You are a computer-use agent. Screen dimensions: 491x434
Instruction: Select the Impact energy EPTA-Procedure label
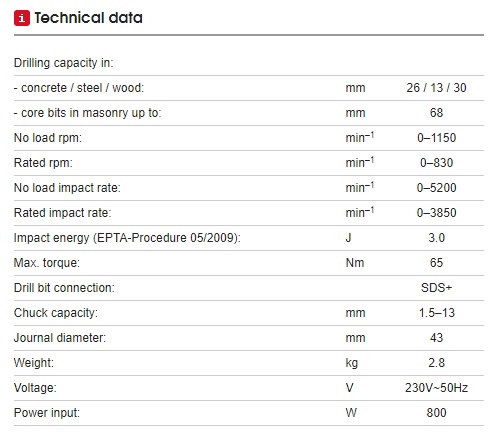pos(127,238)
